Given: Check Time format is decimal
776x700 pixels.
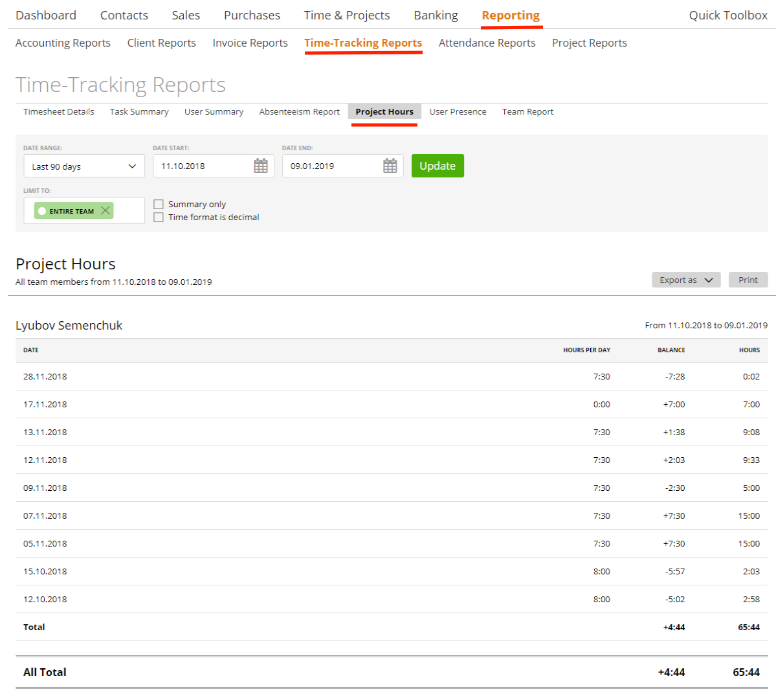Looking at the screenshot, I should [159, 217].
